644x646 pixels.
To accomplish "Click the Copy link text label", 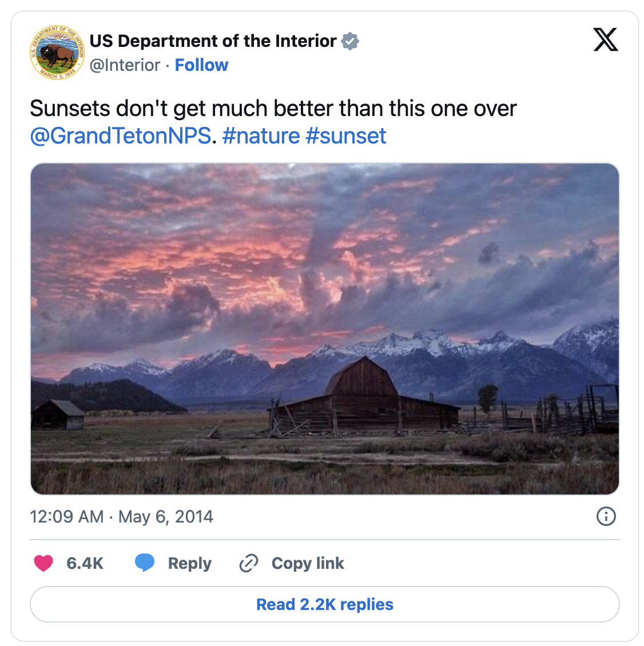I will pyautogui.click(x=308, y=563).
